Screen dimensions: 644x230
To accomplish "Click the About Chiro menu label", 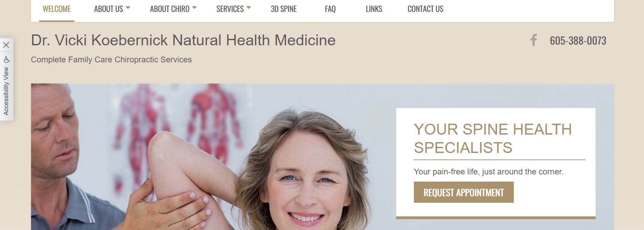I will [170, 9].
